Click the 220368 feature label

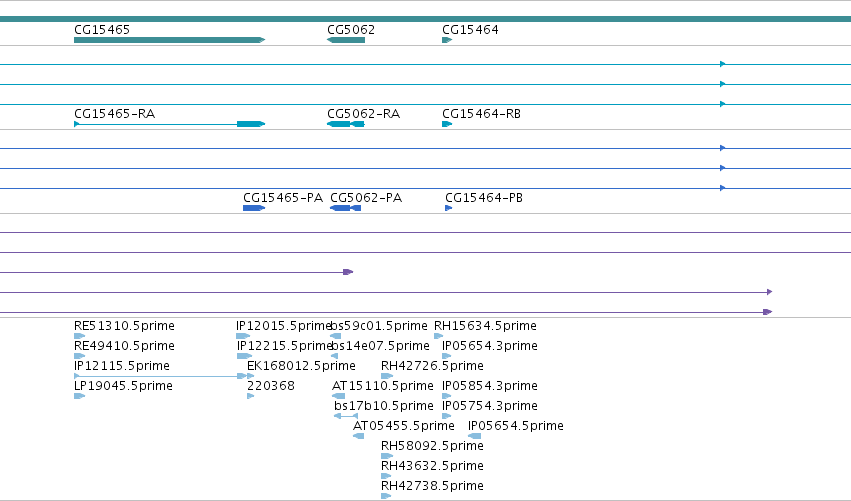tap(271, 386)
